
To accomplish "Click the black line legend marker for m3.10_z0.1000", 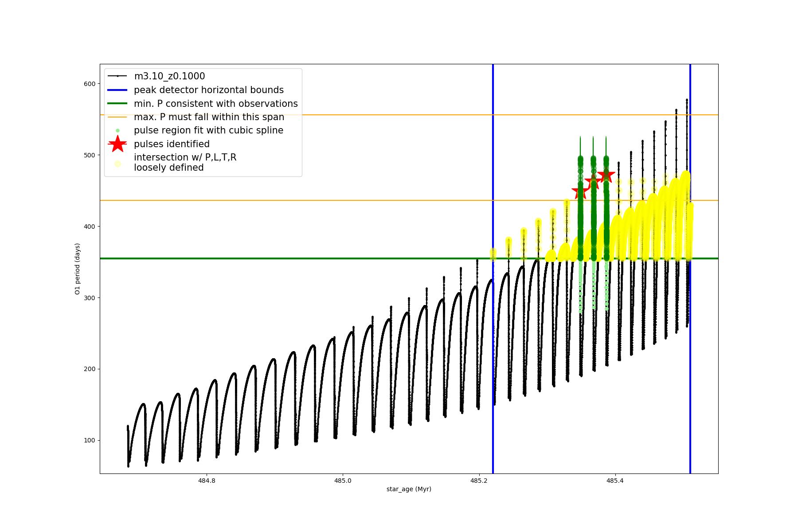I will (117, 76).
